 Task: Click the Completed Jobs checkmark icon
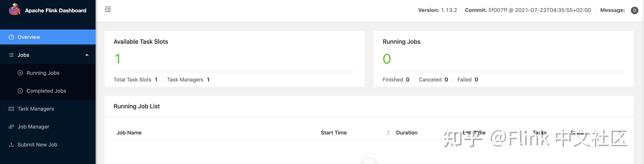click(x=20, y=91)
